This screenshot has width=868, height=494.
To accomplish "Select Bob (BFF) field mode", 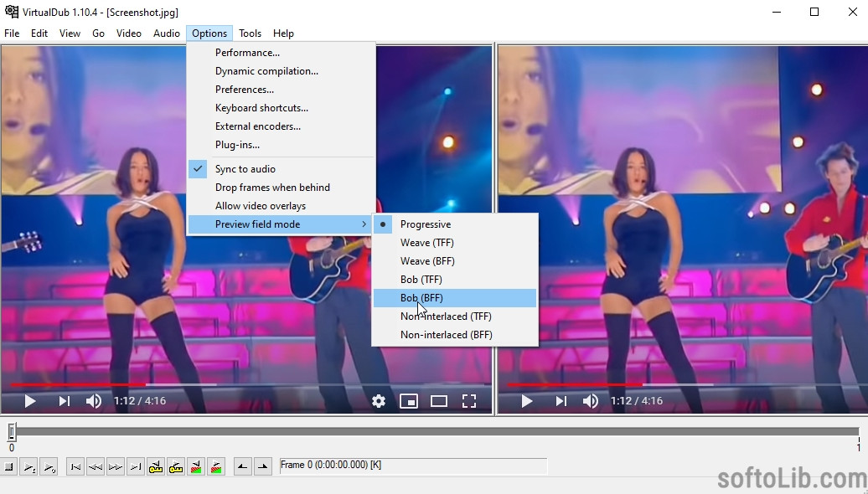I will click(455, 297).
